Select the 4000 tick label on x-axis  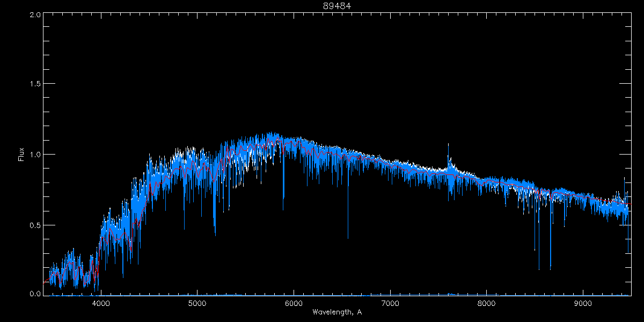point(101,302)
